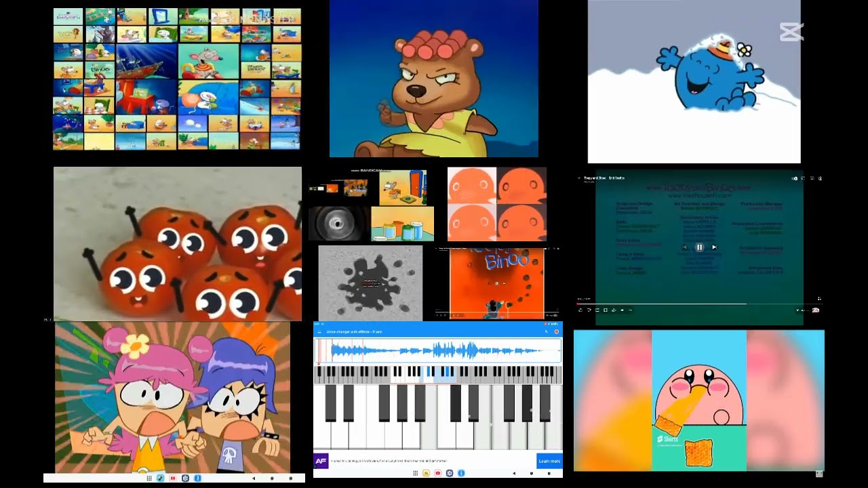Tap the home circle in bottom-left taskbar
868x488 pixels.
272,479
